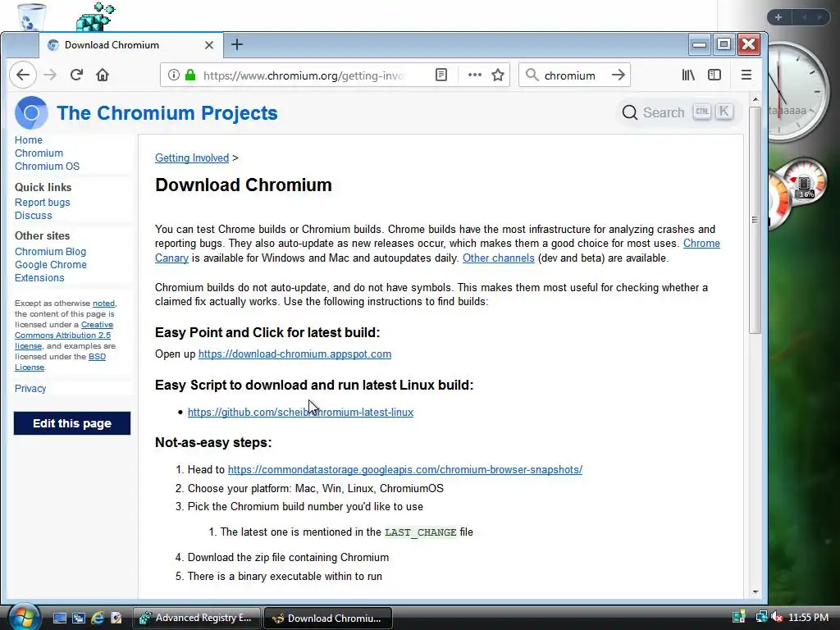Open a new tab with plus button
The width and height of the screenshot is (840, 630).
[237, 44]
